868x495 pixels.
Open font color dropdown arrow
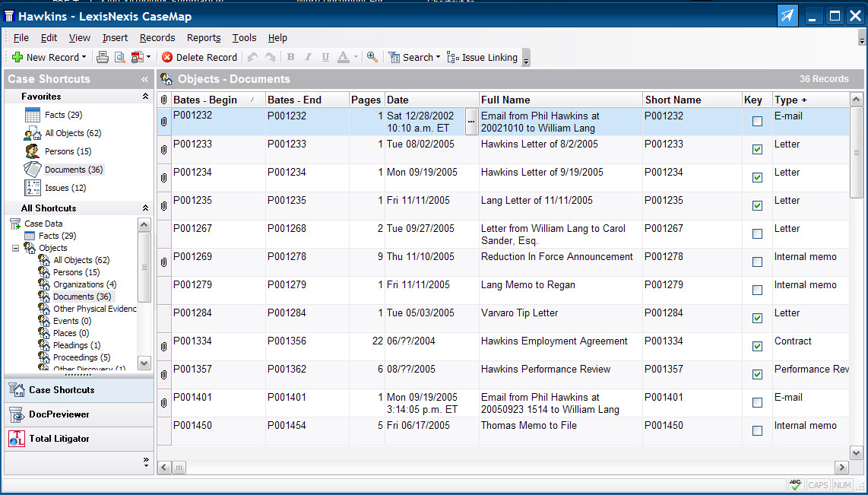pyautogui.click(x=356, y=57)
